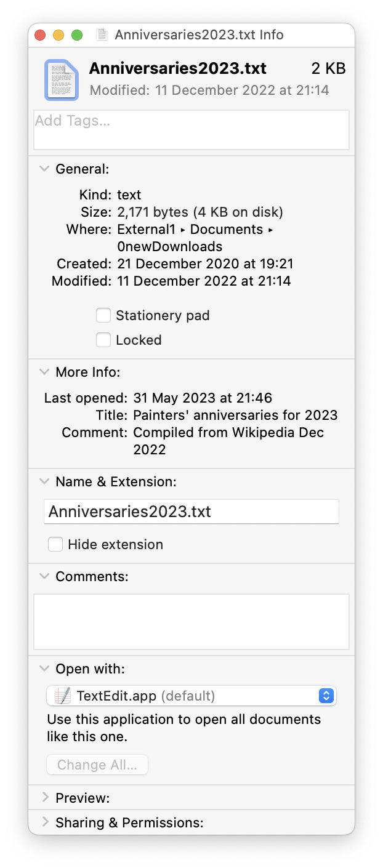
Task: Click the green zoom window button
Action: click(77, 35)
